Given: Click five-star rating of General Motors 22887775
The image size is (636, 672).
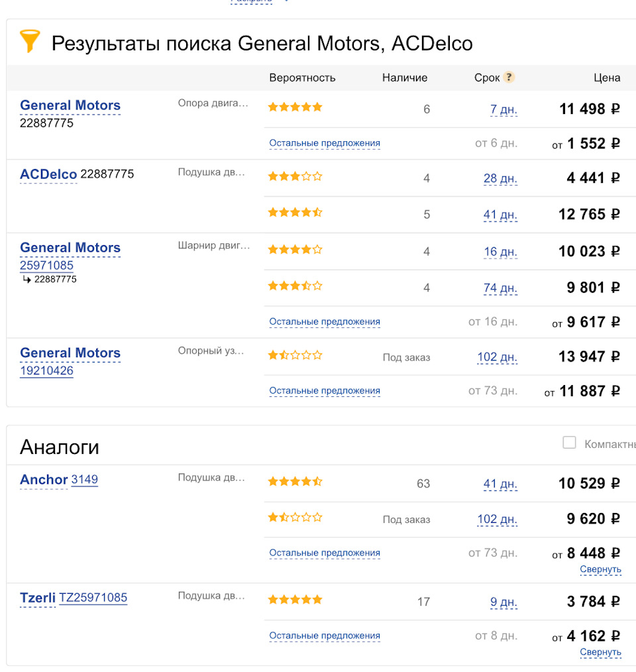Looking at the screenshot, I should click(295, 107).
